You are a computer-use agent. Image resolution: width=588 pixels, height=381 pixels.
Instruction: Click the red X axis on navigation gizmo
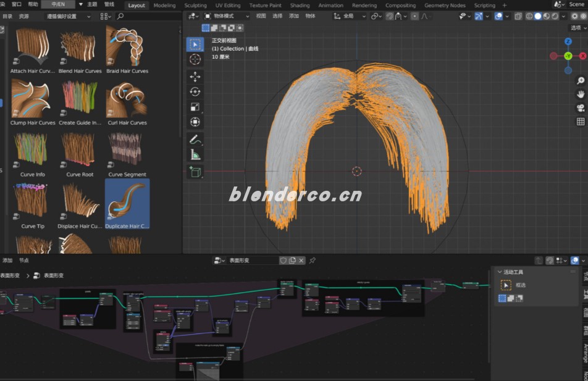pos(583,56)
